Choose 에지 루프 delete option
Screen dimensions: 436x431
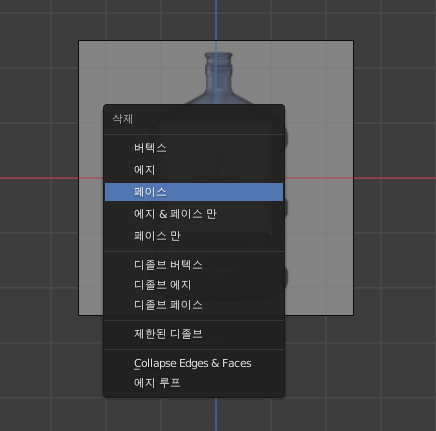coord(194,383)
